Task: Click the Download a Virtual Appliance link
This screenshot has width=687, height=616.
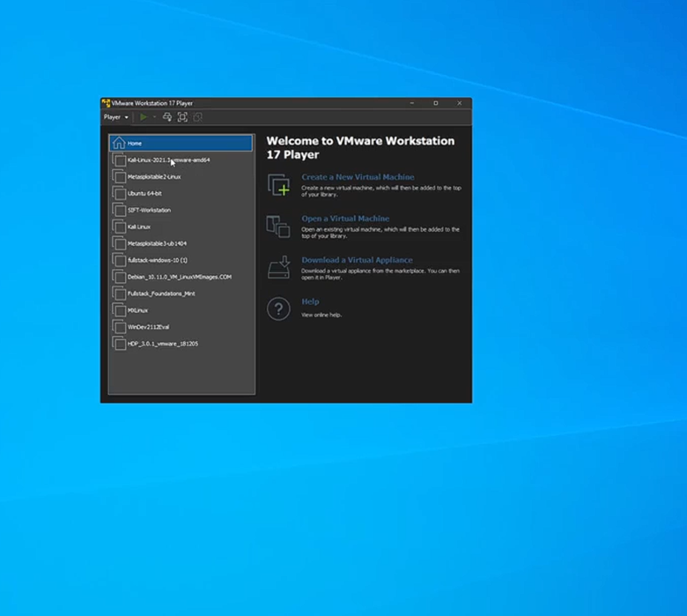Action: (357, 260)
